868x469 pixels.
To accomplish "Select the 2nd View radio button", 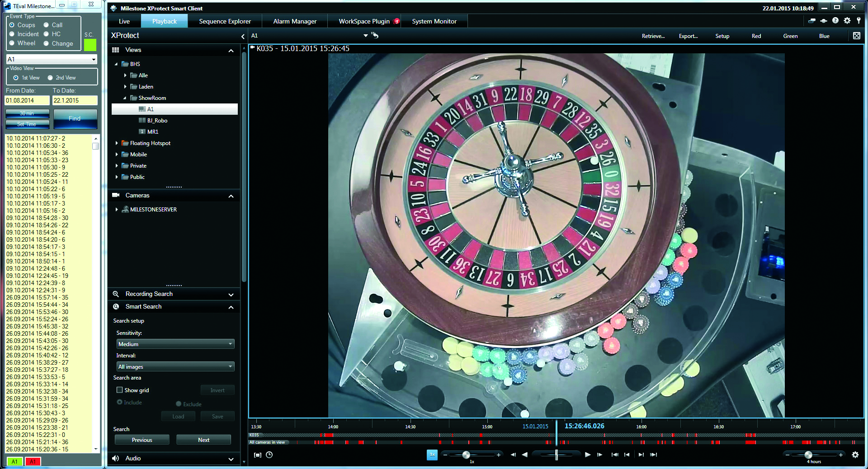I will pyautogui.click(x=51, y=78).
